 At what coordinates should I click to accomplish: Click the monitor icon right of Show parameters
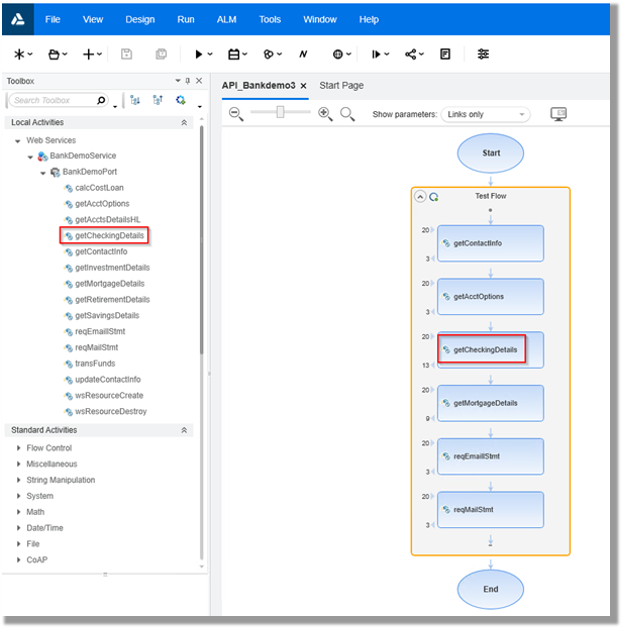[x=558, y=114]
